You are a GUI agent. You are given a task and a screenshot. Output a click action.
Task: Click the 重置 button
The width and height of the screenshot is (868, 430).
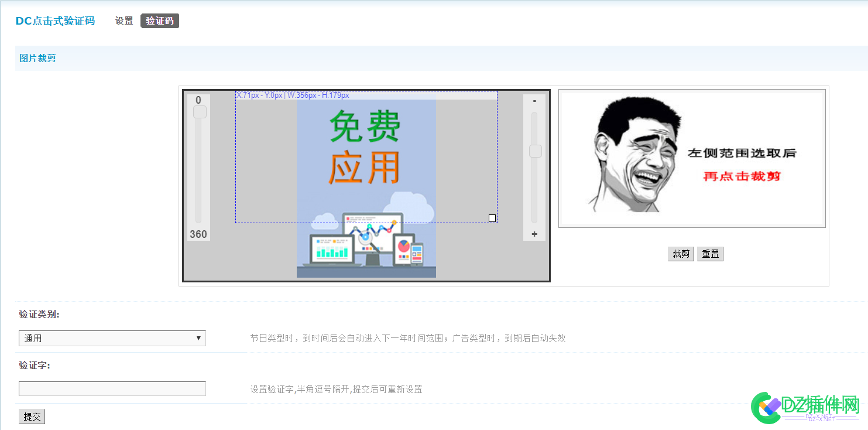coord(710,254)
